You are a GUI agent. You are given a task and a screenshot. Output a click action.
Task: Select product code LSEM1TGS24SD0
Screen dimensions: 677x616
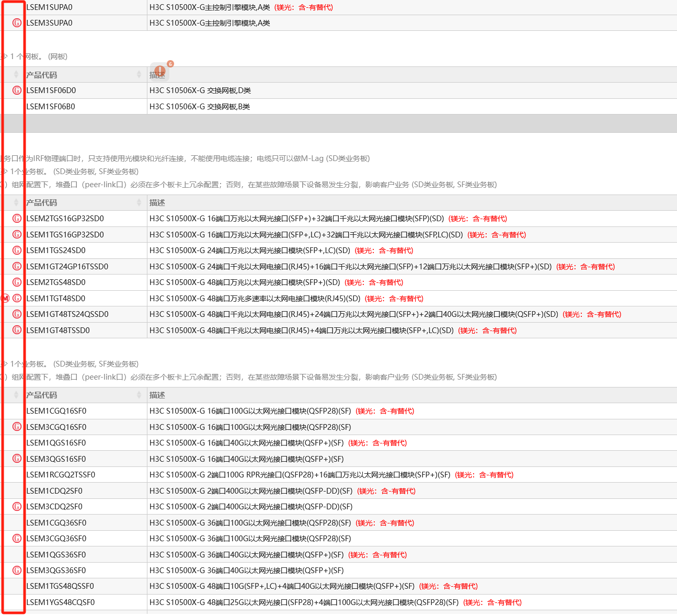(56, 250)
